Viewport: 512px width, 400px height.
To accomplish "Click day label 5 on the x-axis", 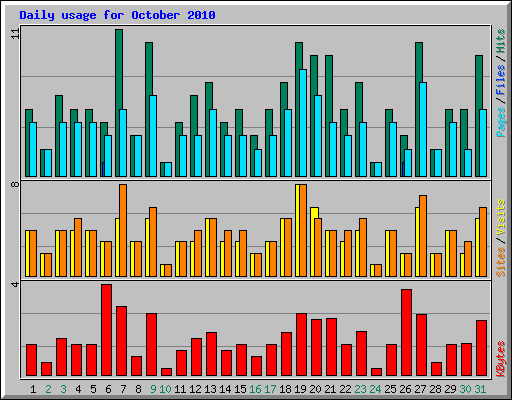I will (93, 389).
